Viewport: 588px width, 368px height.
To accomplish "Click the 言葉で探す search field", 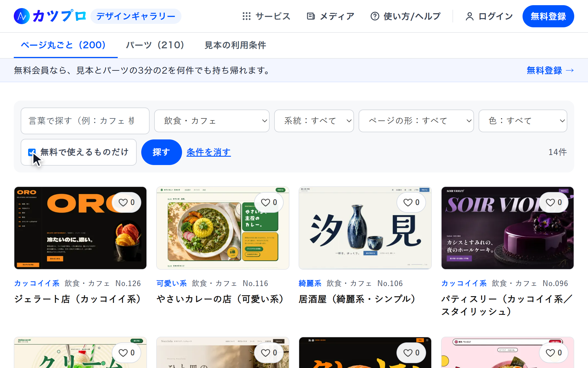I will (85, 121).
